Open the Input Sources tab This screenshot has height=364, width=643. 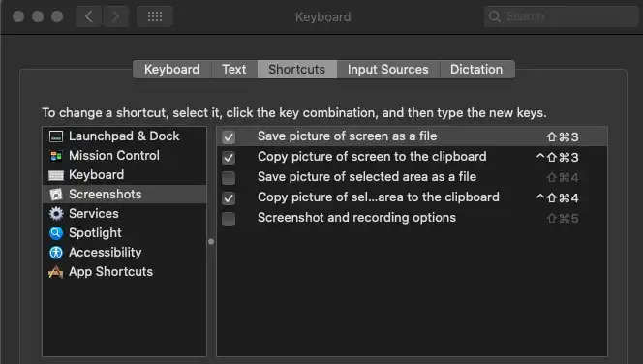click(388, 70)
